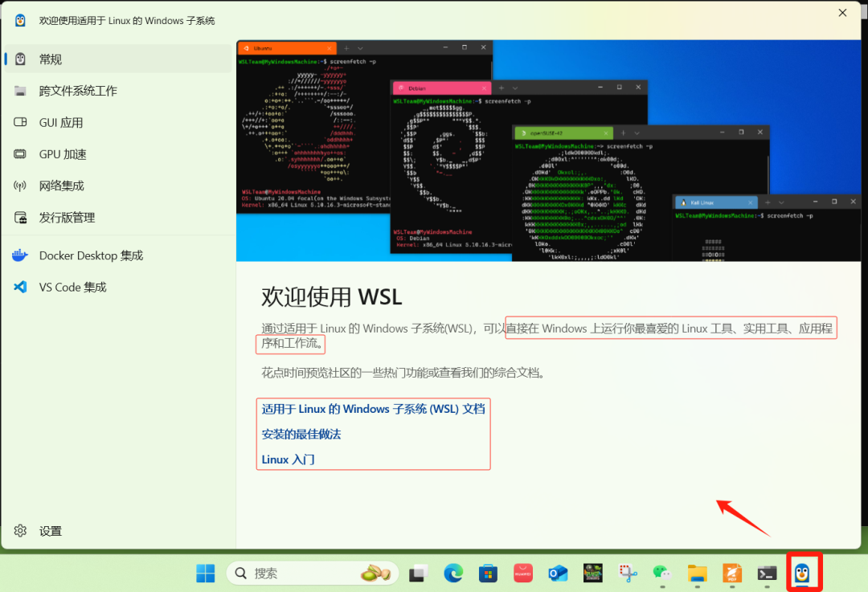Click the Docker whale icon

(x=20, y=255)
